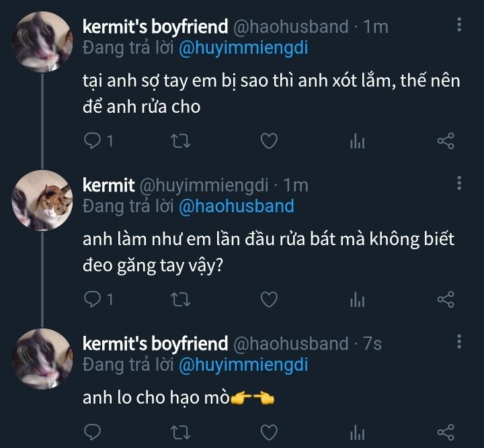Open more options menu on first tweet

click(x=459, y=26)
